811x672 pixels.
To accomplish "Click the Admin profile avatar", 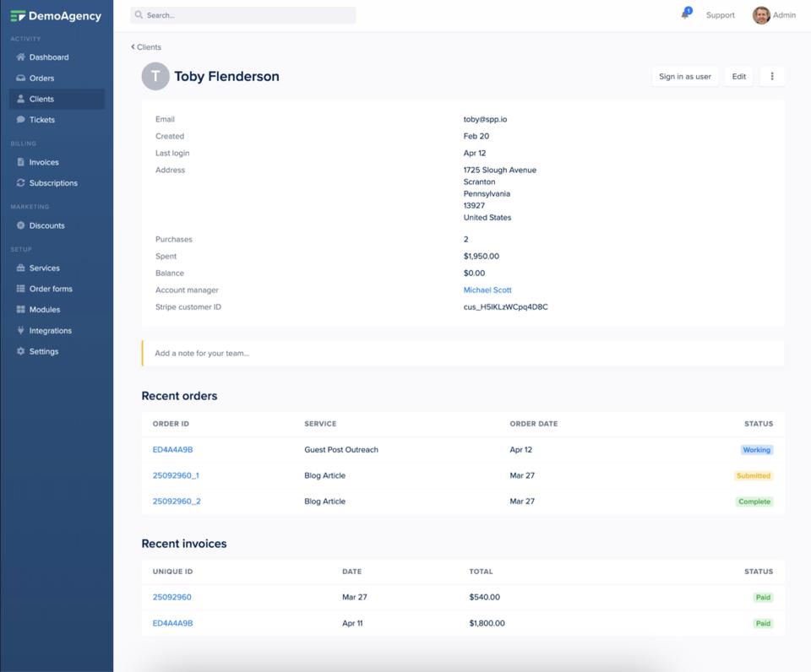I will 761,15.
